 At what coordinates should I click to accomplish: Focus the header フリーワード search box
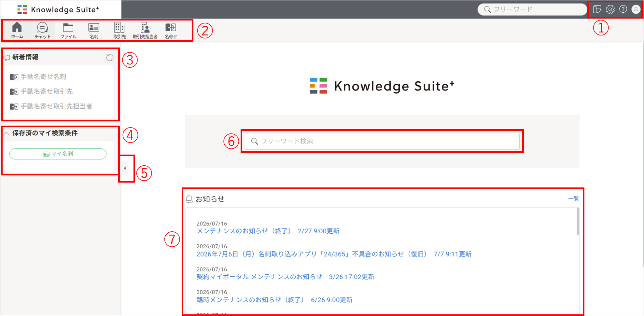[x=532, y=9]
